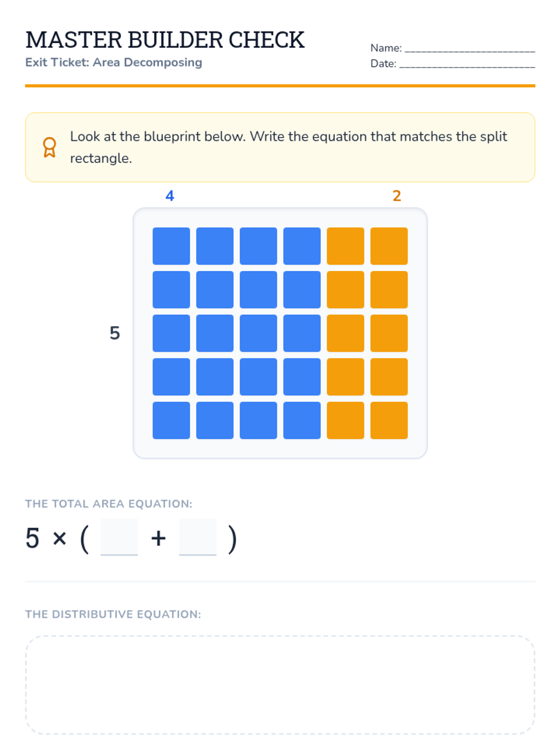Screen dimensions: 560x747
Task: Click the second blank box after plus sign
Action: 197,536
